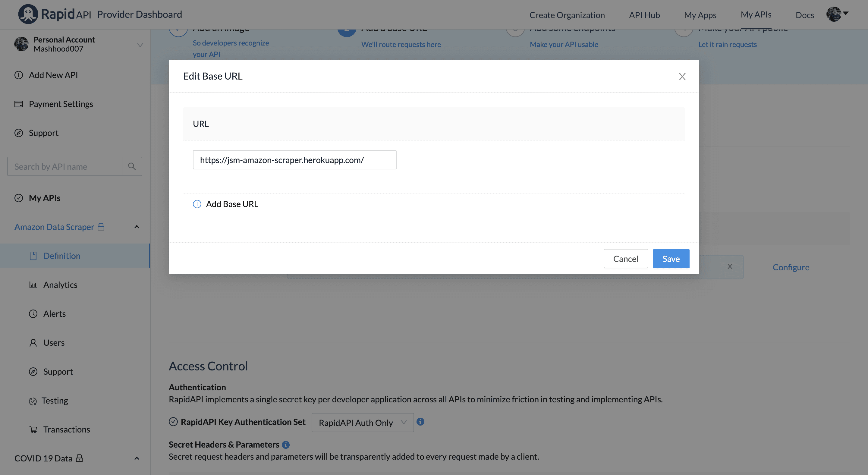This screenshot has height=475, width=868.
Task: Select My APIs in top navigation
Action: [756, 14]
